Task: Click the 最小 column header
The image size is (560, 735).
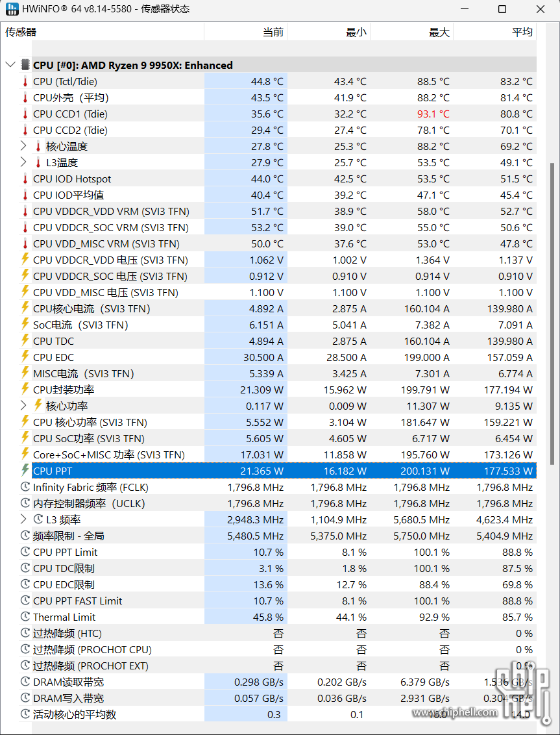Action: pos(328,32)
